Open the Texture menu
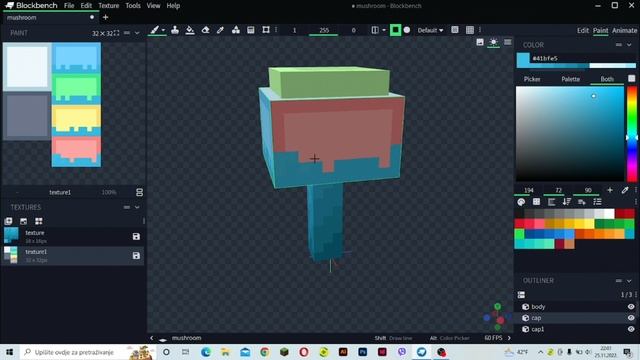This screenshot has height=360, width=640. (109, 6)
